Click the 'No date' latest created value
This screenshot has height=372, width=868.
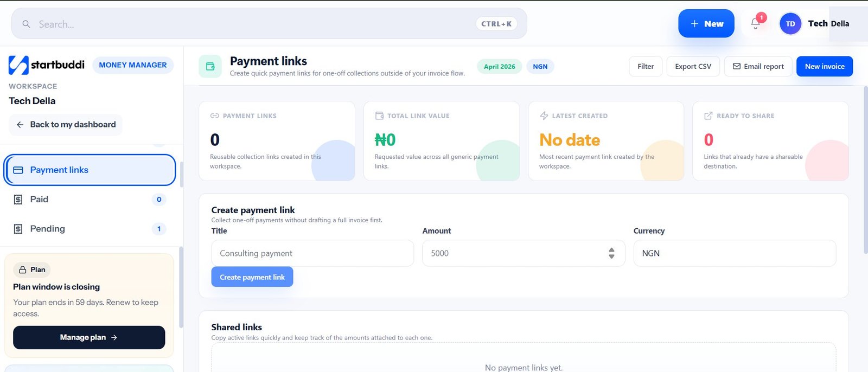coord(570,140)
